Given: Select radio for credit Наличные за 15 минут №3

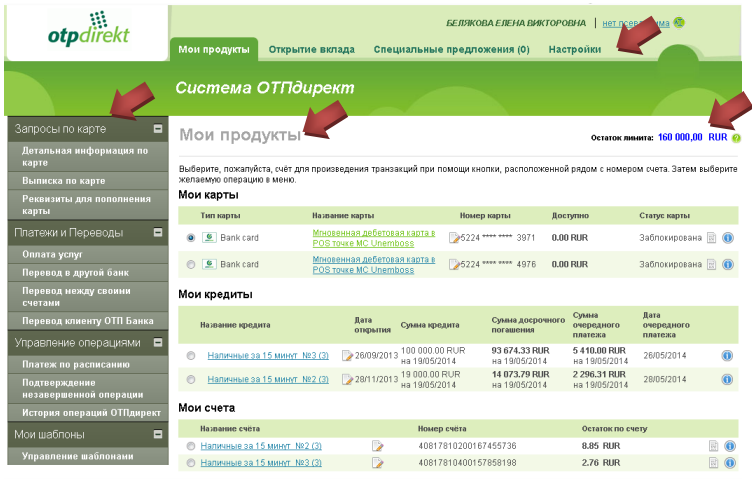Looking at the screenshot, I should click(190, 355).
